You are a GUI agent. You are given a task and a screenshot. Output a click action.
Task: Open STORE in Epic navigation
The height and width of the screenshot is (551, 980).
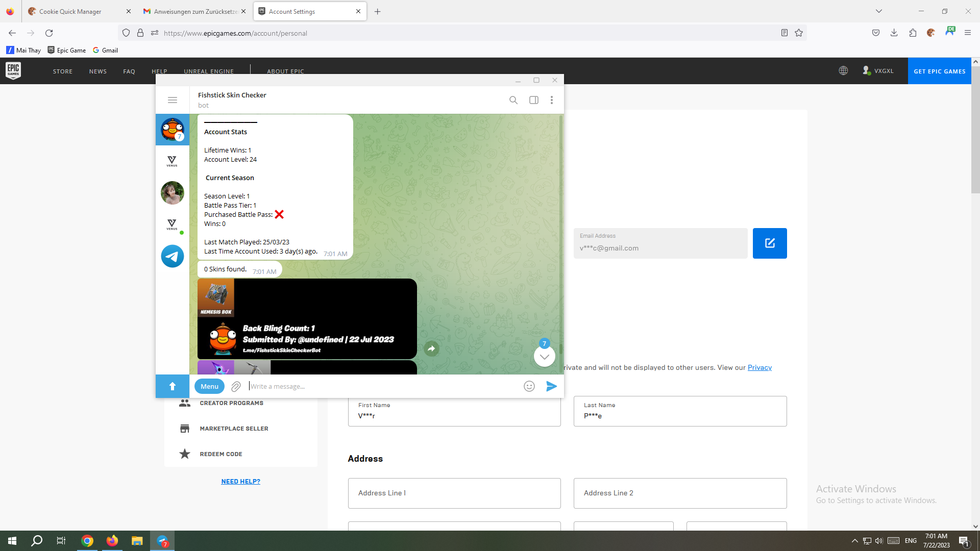pyautogui.click(x=63, y=71)
